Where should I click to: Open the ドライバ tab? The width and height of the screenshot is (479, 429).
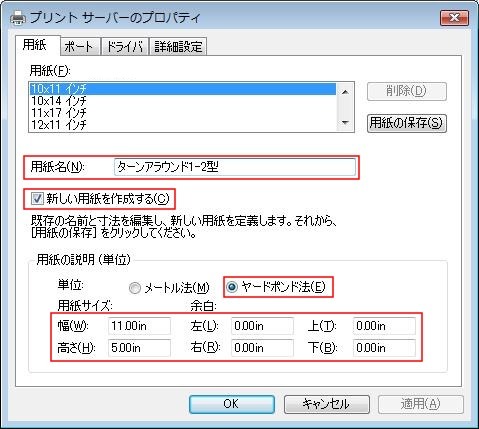pyautogui.click(x=124, y=46)
